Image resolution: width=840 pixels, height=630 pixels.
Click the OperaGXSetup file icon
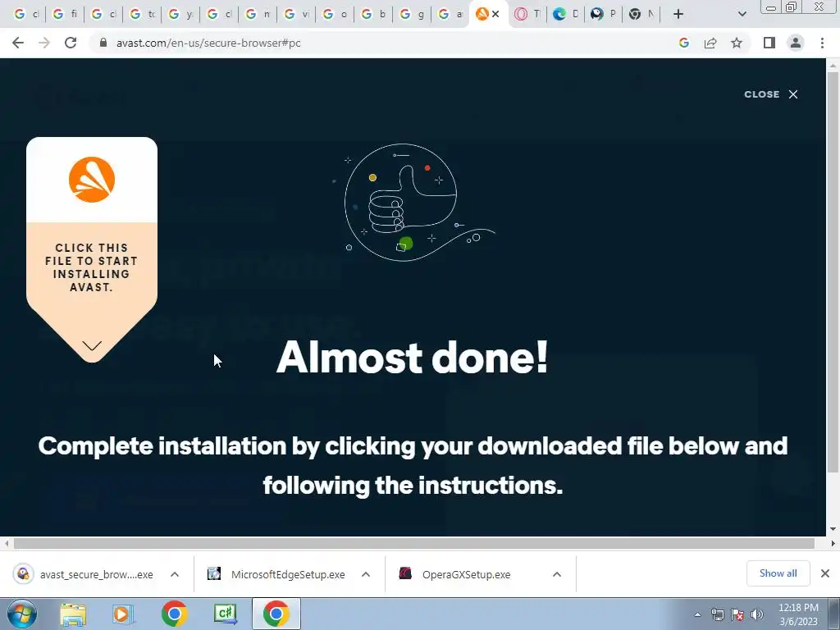(405, 573)
